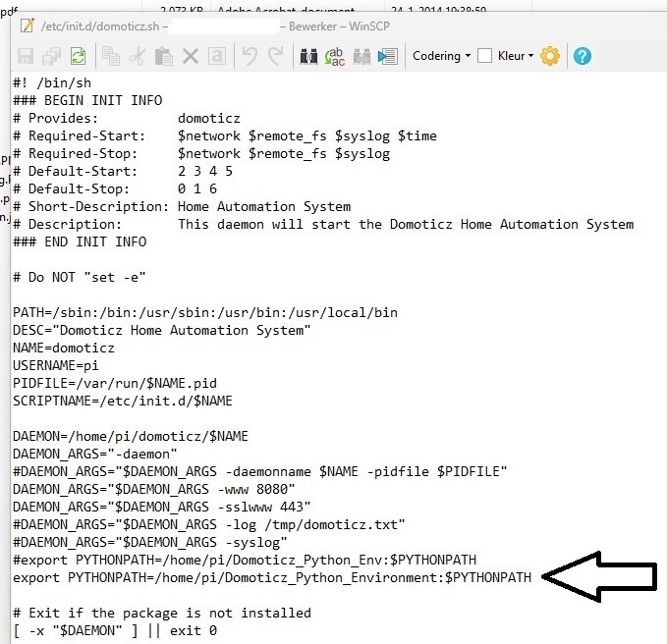
Task: Open Help with the blue question mark
Action: (x=582, y=56)
